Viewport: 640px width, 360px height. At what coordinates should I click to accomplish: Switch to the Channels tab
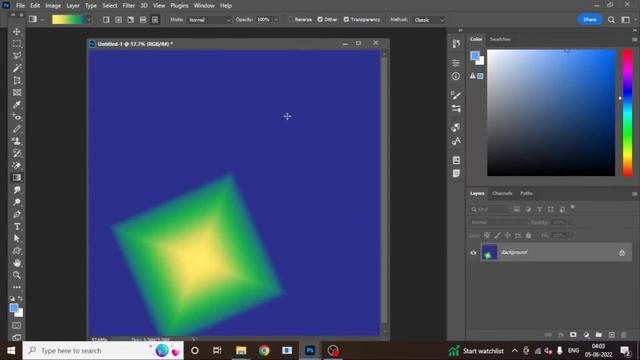(x=502, y=193)
